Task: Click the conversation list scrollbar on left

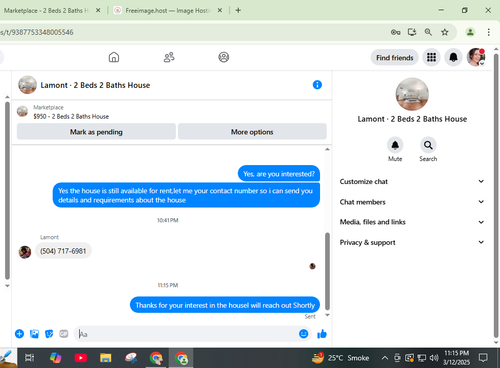Action: [x=7, y=190]
